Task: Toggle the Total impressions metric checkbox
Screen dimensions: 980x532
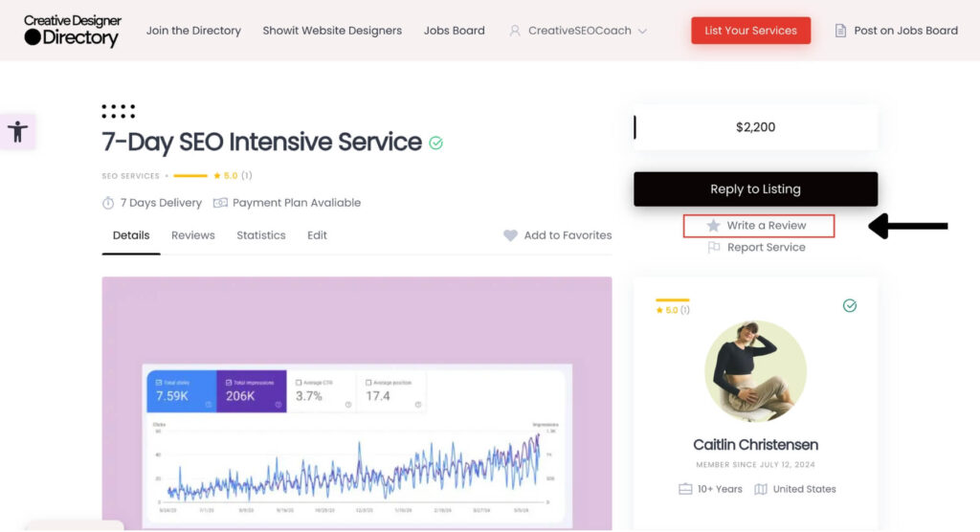Action: pyautogui.click(x=226, y=382)
